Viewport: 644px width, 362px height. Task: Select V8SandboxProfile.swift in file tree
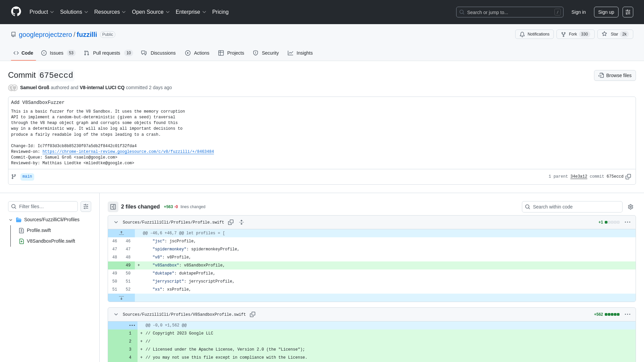[x=51, y=241]
